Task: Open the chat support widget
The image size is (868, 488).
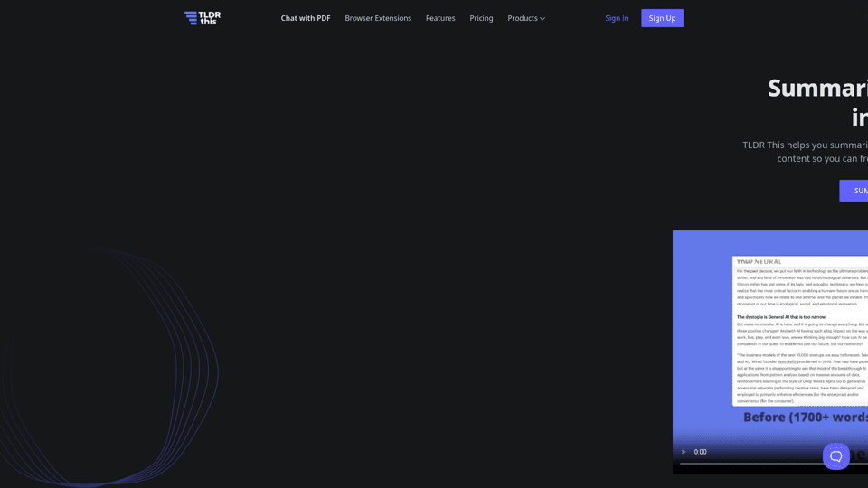Action: click(835, 456)
